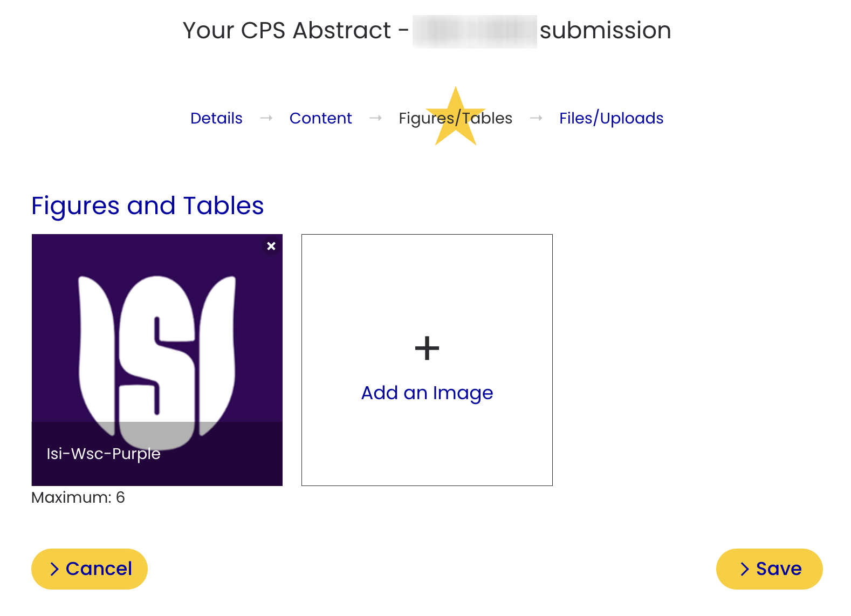Click the Figures and Tables heading
The height and width of the screenshot is (616, 851).
[x=147, y=206]
